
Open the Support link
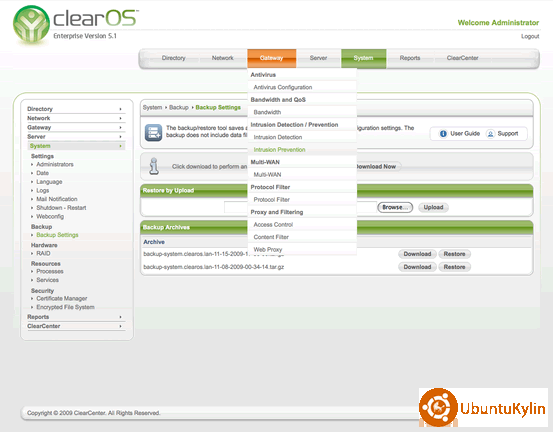tap(508, 134)
